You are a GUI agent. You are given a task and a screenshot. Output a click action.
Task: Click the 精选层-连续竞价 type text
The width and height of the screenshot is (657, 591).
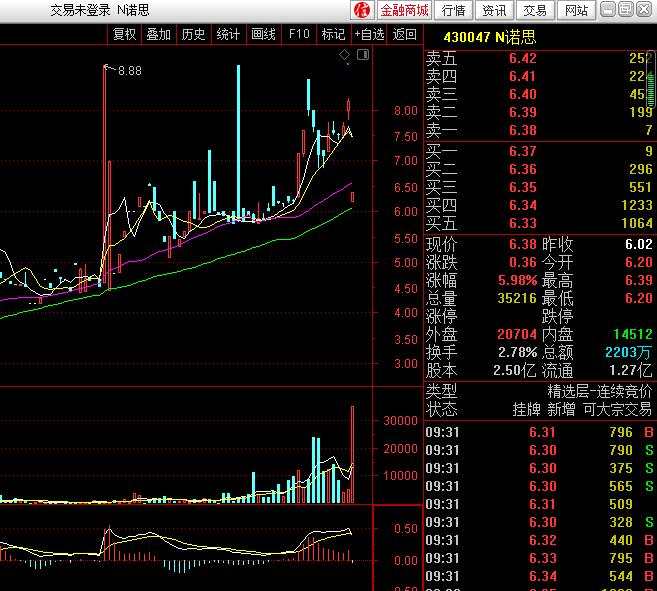(600, 391)
